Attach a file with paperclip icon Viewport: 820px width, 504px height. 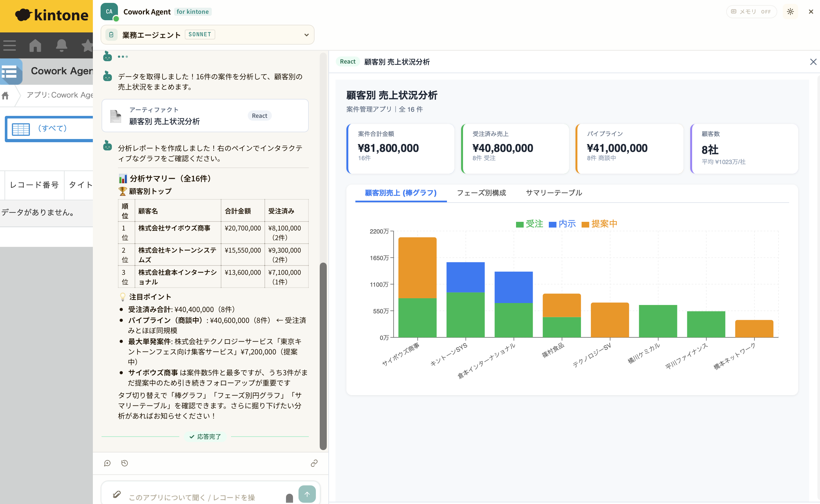[116, 494]
